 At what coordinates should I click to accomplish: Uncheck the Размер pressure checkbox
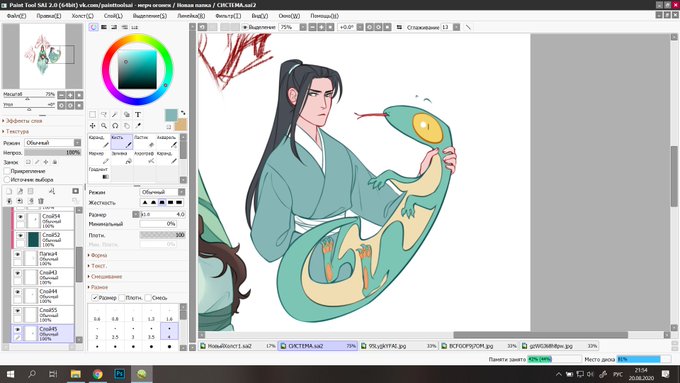[x=95, y=298]
